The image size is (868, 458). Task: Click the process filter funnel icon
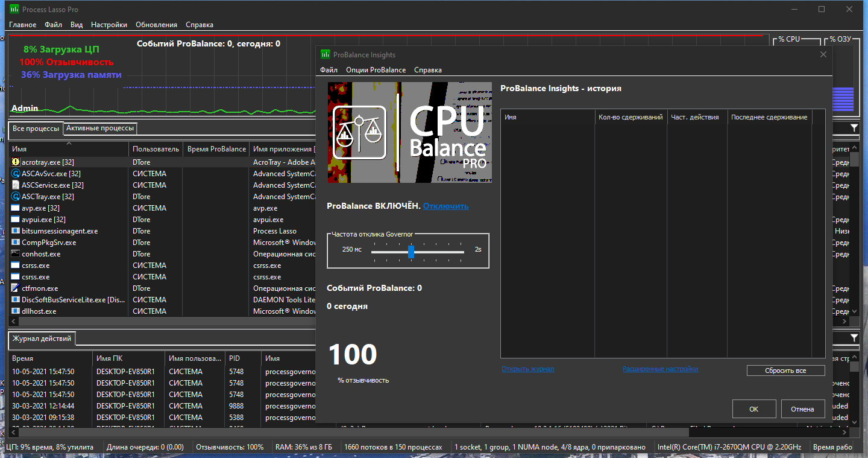point(854,128)
